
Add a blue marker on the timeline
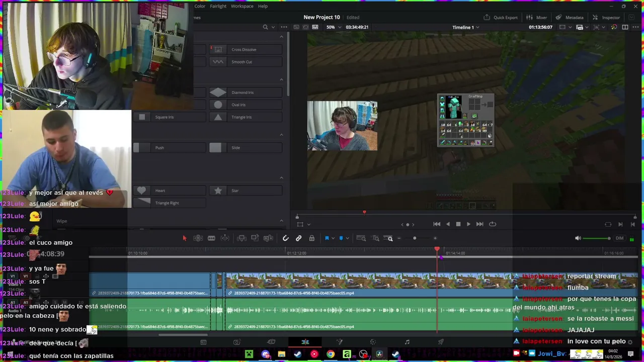tap(341, 238)
